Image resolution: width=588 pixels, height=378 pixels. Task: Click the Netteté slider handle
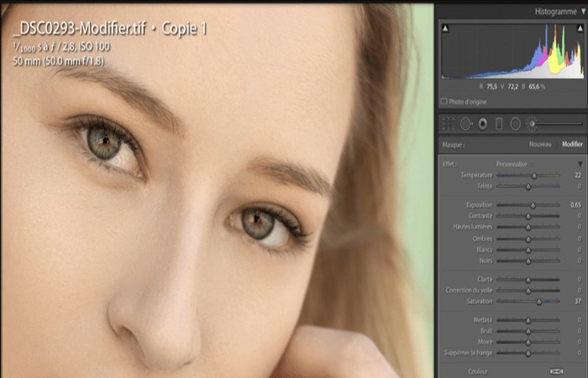coord(528,320)
